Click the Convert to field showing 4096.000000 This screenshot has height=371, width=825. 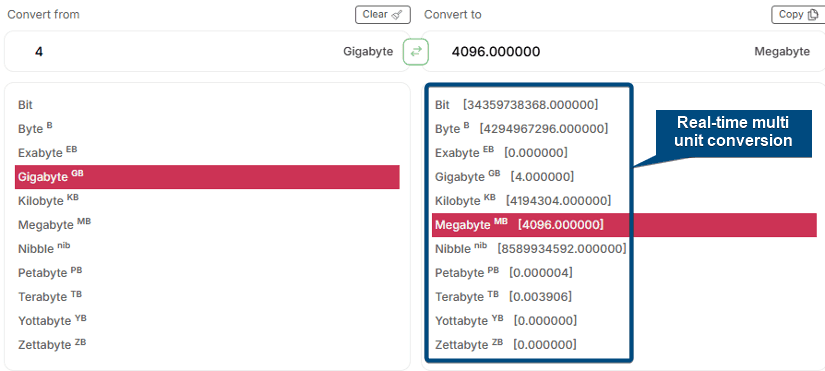(623, 52)
